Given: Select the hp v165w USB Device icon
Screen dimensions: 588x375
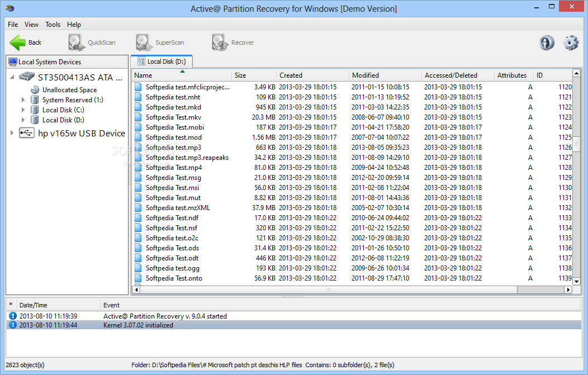Looking at the screenshot, I should tap(27, 133).
